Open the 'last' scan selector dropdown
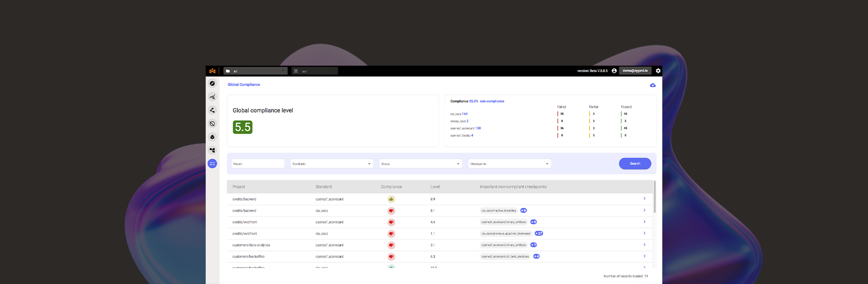 [315, 71]
